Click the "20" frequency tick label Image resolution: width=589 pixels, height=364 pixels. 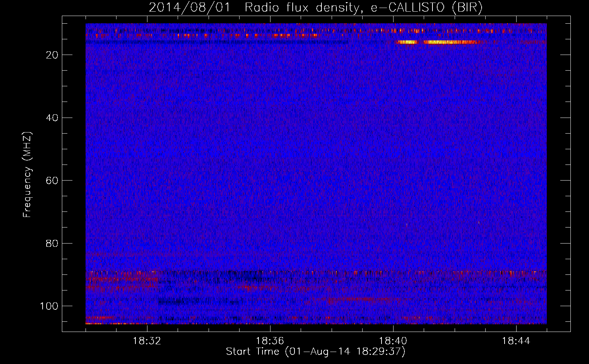[x=52, y=55]
